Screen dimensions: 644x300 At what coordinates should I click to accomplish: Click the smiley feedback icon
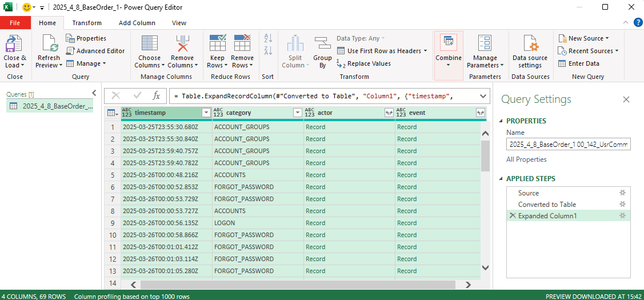click(x=27, y=7)
